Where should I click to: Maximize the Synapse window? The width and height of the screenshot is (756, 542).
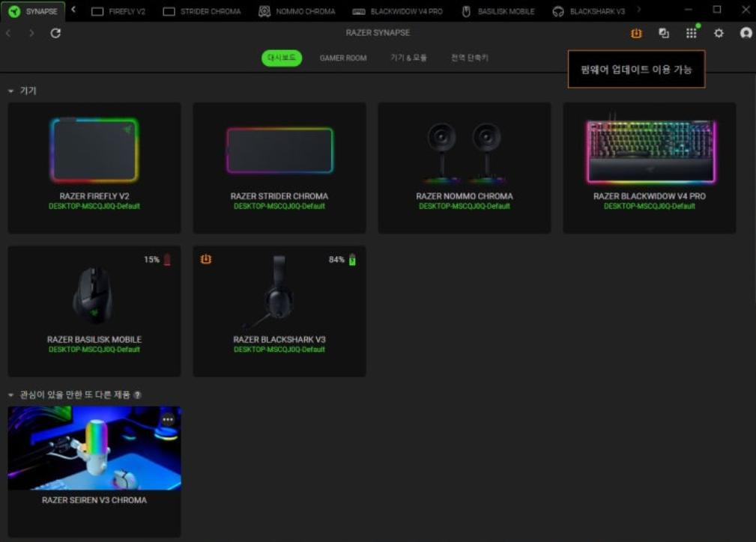[717, 10]
